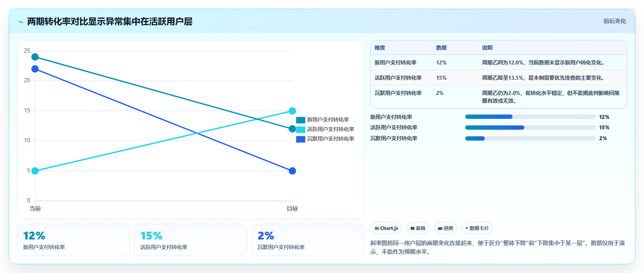Click the lightning icon beside the title
This screenshot has width=644, height=273.
20,22
